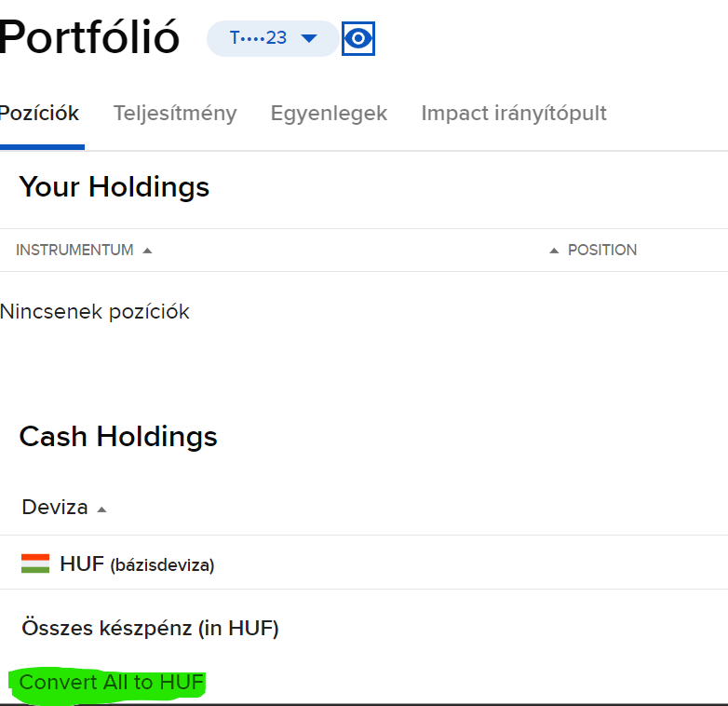728x706 pixels.
Task: Open the T····23 account selector
Action: click(x=261, y=38)
